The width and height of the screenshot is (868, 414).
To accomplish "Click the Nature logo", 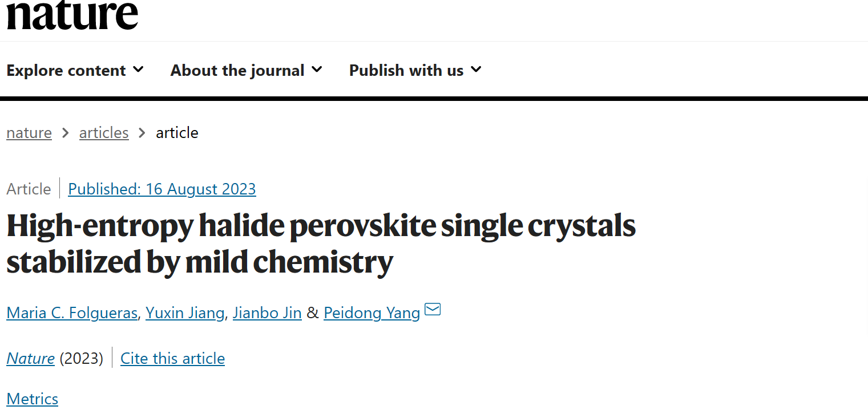I will coord(72,15).
